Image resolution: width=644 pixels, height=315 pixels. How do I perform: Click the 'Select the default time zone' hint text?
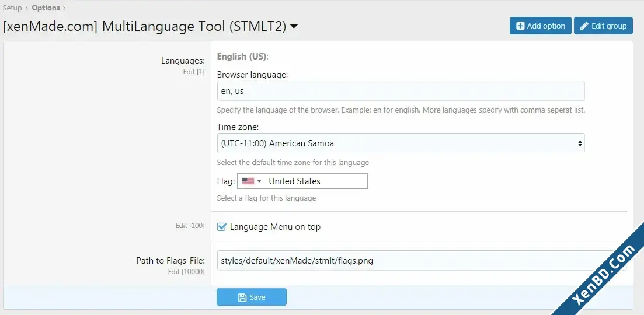293,162
